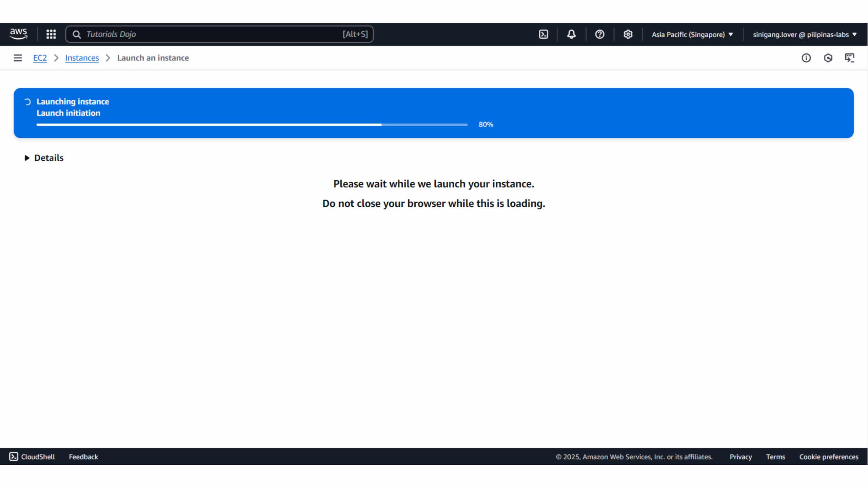This screenshot has height=488, width=868.
Task: Click inside the Tutorials Dojo search field
Action: [210, 34]
